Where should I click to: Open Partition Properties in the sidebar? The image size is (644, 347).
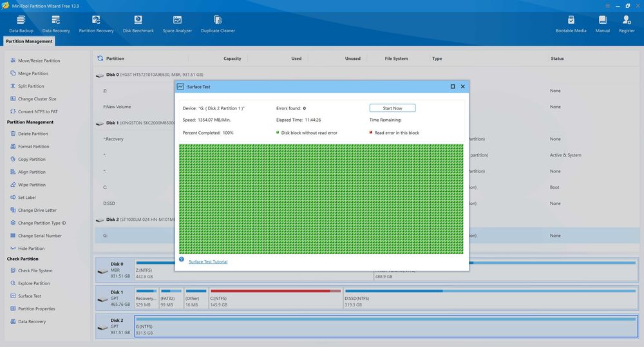coord(32,308)
